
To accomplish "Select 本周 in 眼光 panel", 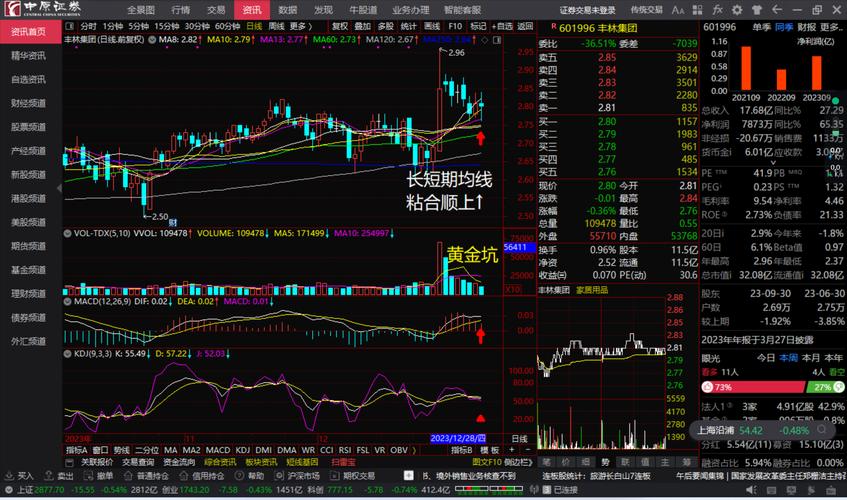I will (788, 357).
